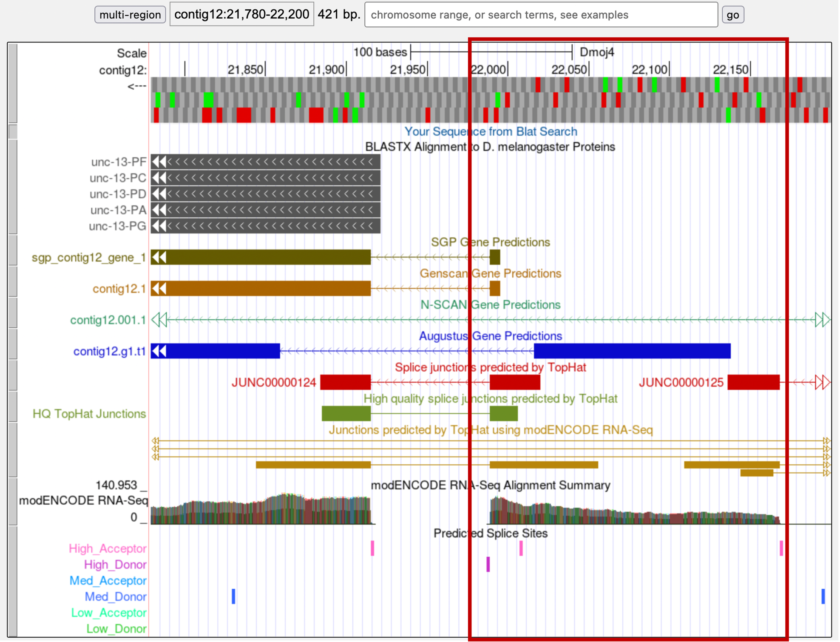Click the Scale ruler label

click(x=132, y=54)
